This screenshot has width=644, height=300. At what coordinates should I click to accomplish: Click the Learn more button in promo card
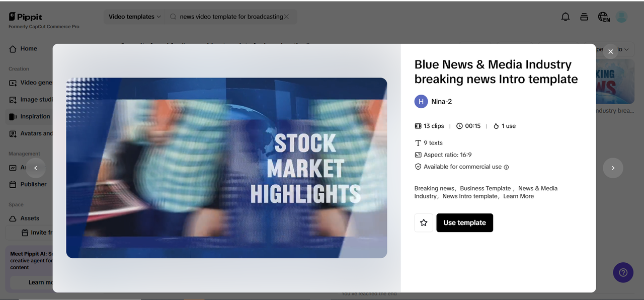pyautogui.click(x=31, y=282)
